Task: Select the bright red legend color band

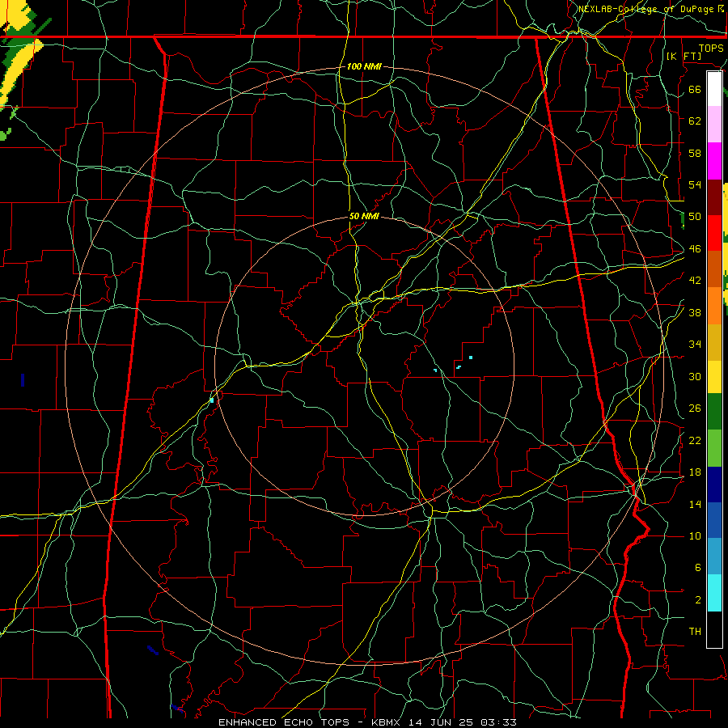Action: (x=714, y=233)
